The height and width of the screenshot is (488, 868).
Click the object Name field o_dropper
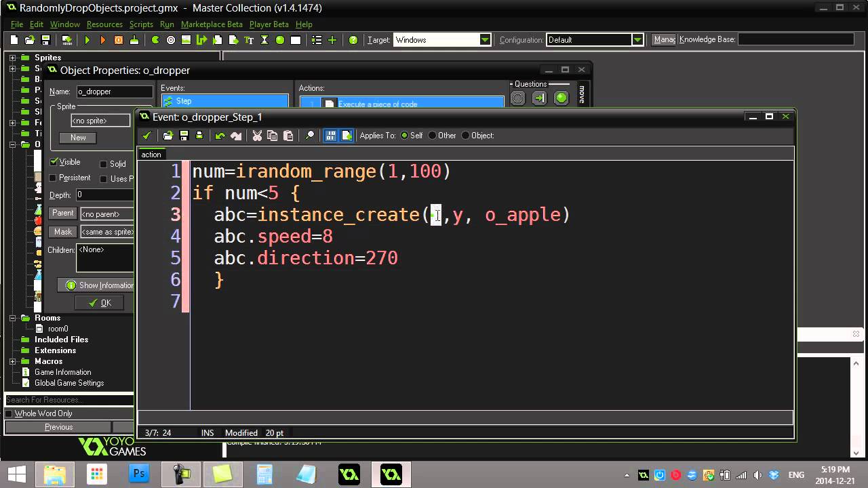pyautogui.click(x=114, y=91)
